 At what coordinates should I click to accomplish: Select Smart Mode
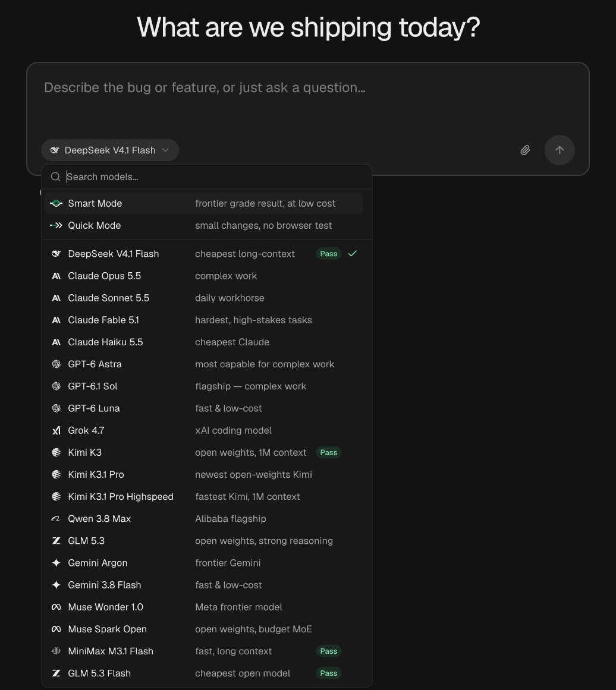coord(204,203)
